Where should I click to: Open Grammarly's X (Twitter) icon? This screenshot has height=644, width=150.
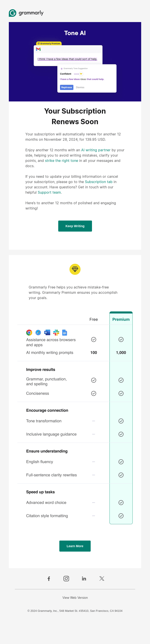[x=102, y=578]
